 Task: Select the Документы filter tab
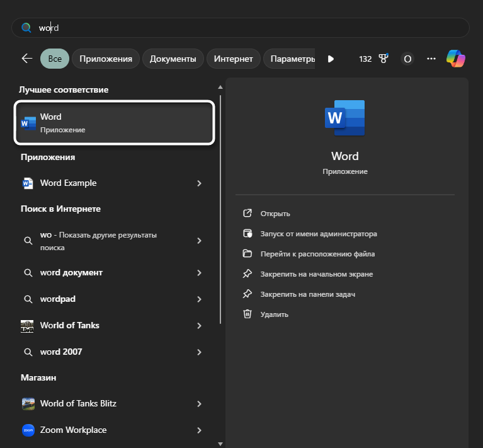(173, 59)
